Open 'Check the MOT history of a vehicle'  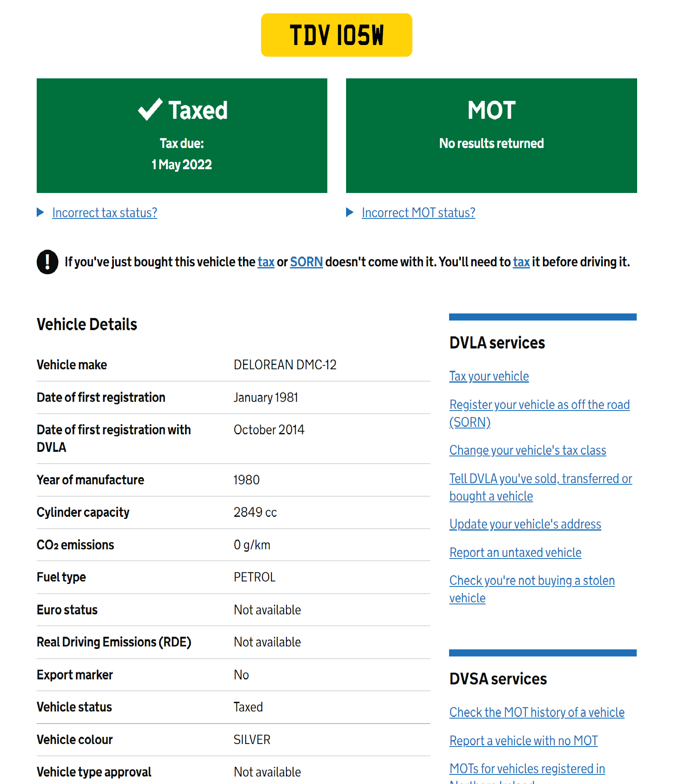[x=537, y=712]
